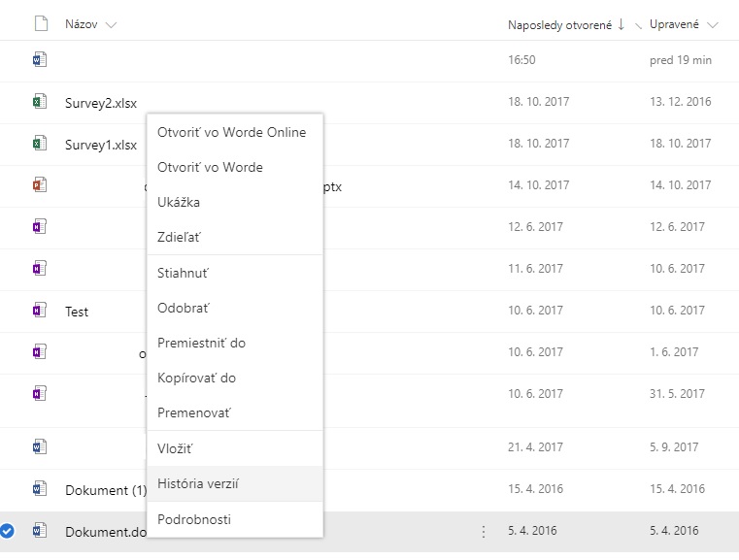Open the three-dots menu on Dokument row
739x560 pixels.
484,532
